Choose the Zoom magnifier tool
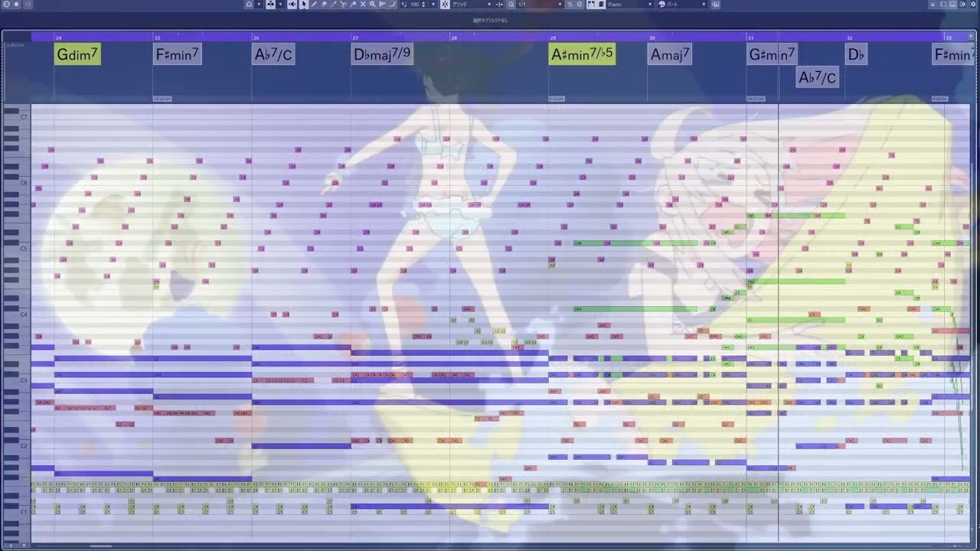This screenshot has width=980, height=551. [x=372, y=4]
